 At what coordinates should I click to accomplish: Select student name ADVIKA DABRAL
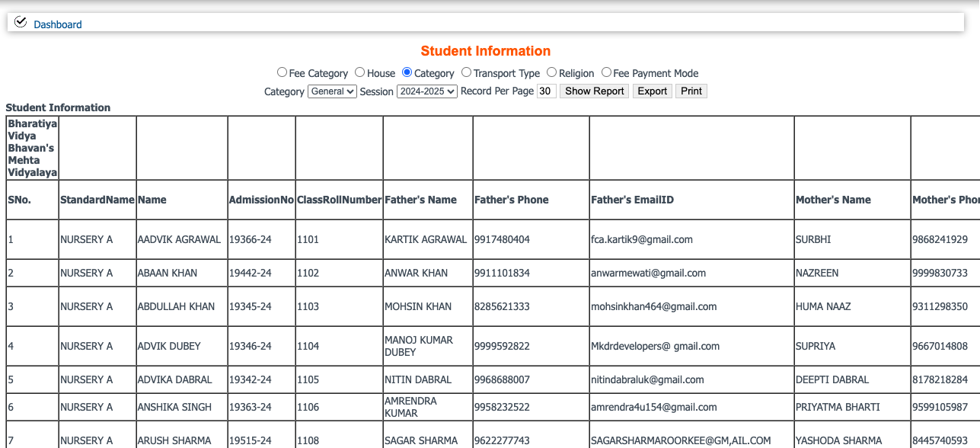pyautogui.click(x=174, y=379)
